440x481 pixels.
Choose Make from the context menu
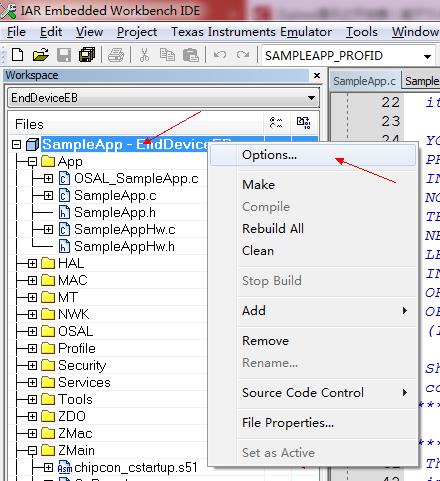[x=313, y=185]
